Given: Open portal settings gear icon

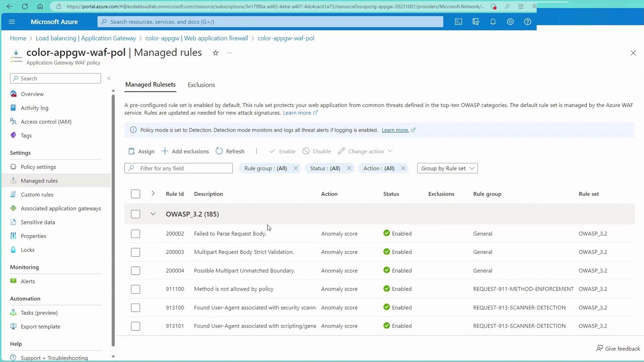Looking at the screenshot, I should click(x=510, y=22).
